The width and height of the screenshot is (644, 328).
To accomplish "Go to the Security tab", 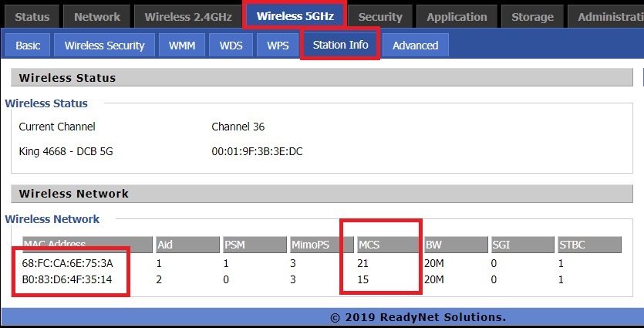I will tap(380, 16).
